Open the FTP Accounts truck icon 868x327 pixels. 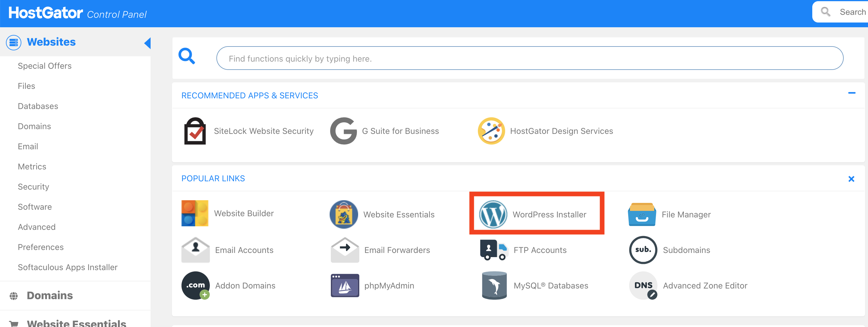tap(493, 250)
